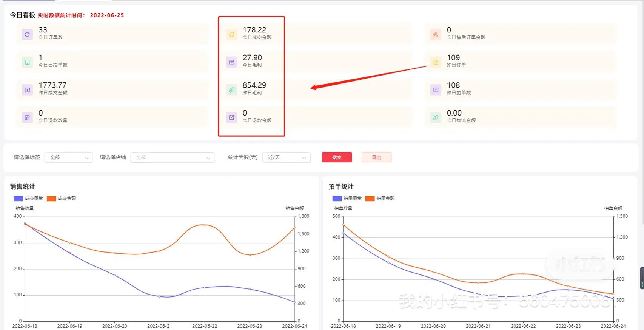Open the 统计天数 近7天 dropdown
Image resolution: width=644 pixels, height=330 pixels.
click(x=286, y=157)
